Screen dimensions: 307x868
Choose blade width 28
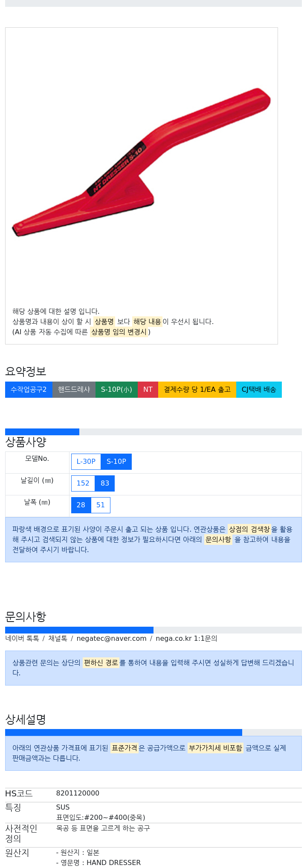tap(81, 505)
